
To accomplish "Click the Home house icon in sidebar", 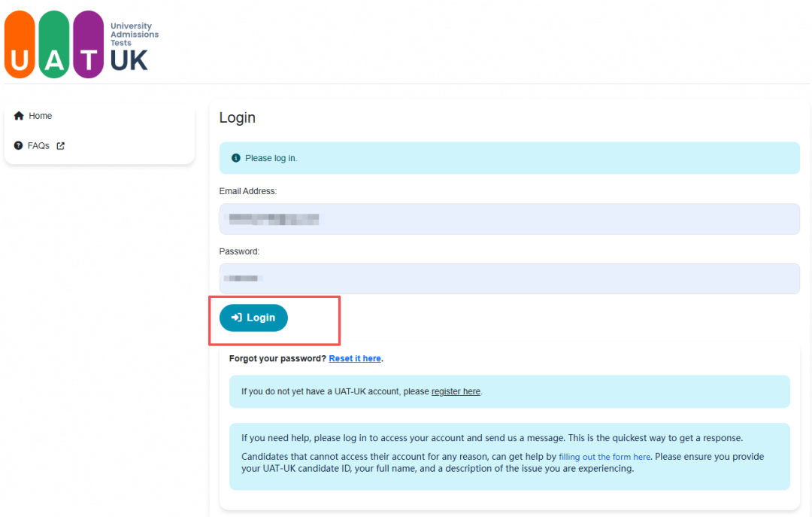I will tap(19, 116).
